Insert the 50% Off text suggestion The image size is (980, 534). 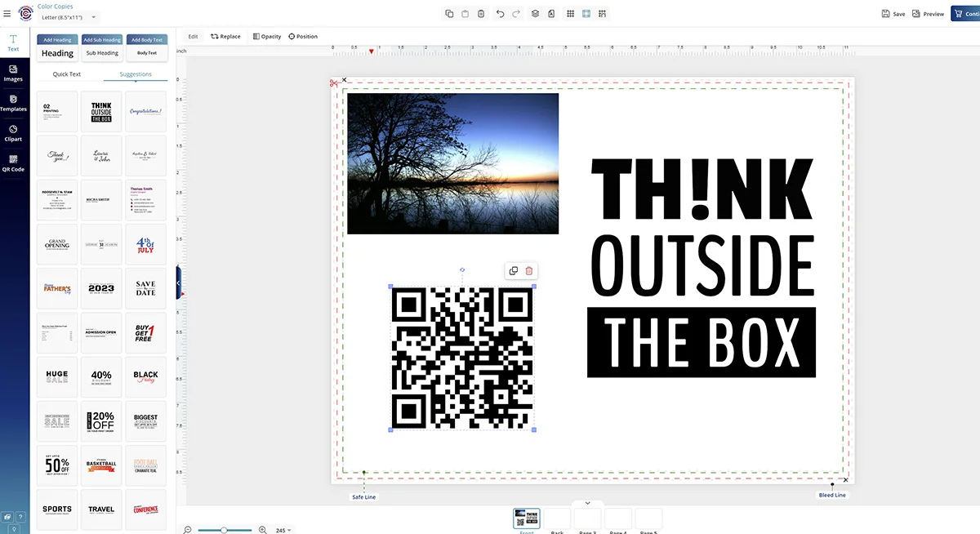[57, 465]
